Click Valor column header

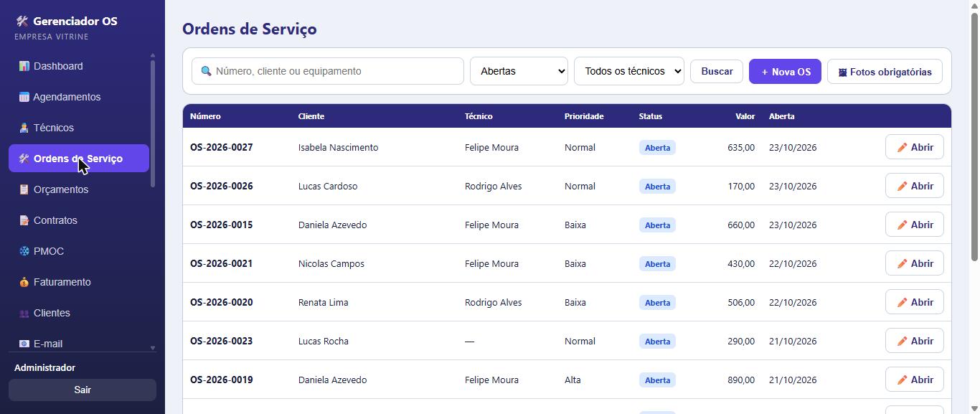click(x=745, y=116)
